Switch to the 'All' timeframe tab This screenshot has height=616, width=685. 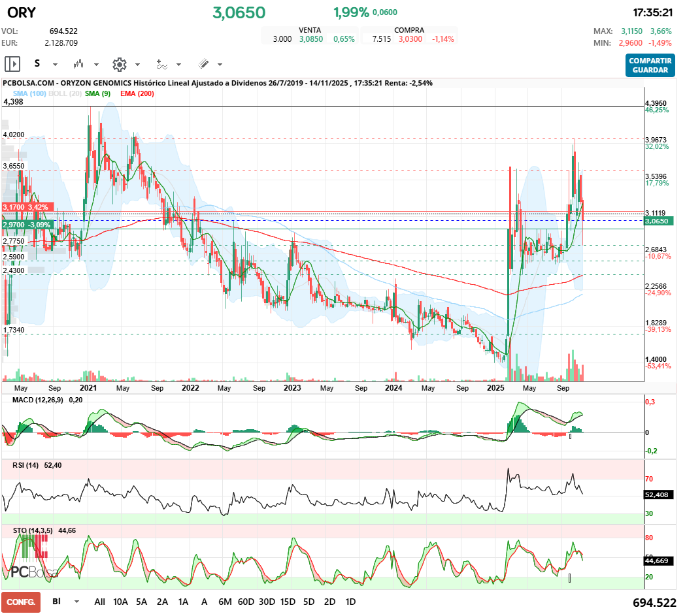pos(99,601)
